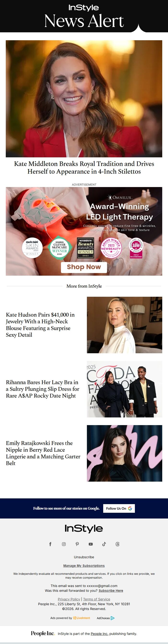Screen dimensions: 168x644
Task: Click the AdChoices triangle icon
Action: 113,618
